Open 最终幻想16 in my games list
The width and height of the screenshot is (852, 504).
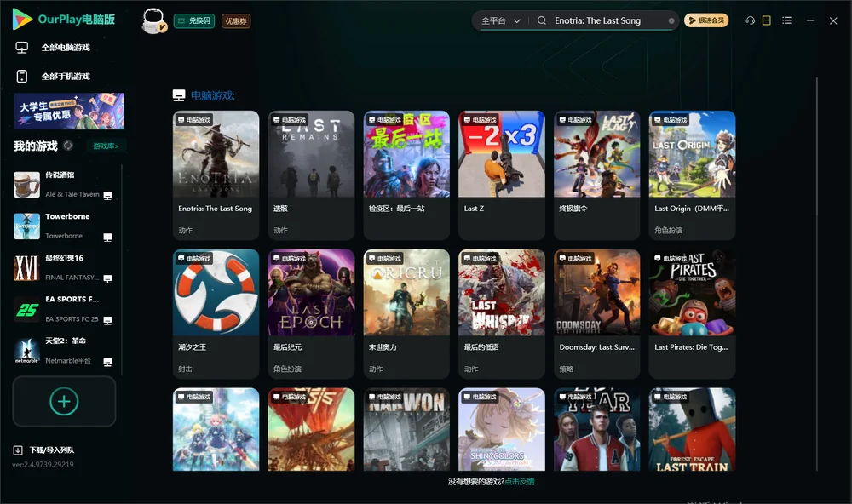(x=64, y=267)
